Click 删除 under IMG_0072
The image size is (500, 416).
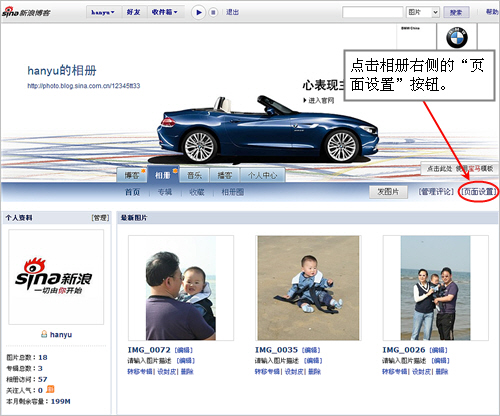click(187, 371)
